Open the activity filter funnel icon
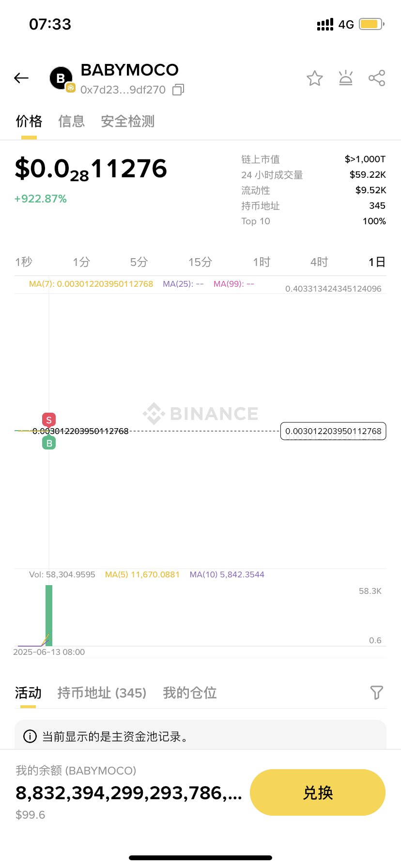The width and height of the screenshot is (401, 868). click(376, 693)
